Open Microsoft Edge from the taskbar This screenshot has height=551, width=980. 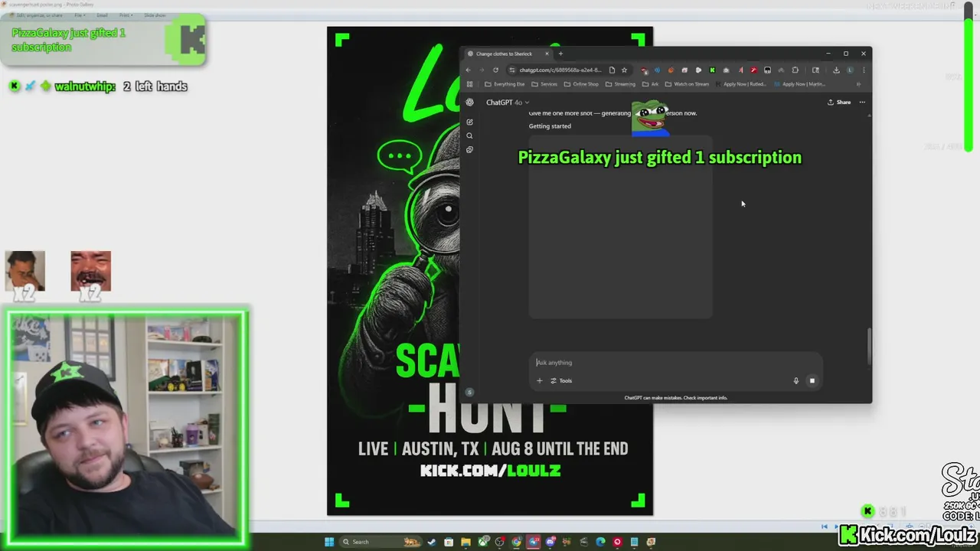[x=600, y=542]
